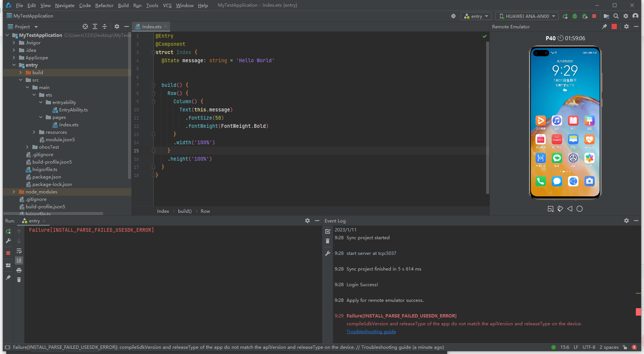Image resolution: width=644 pixels, height=354 pixels.
Task: Attach debugger to process icon in toolbar
Action: pos(584,16)
